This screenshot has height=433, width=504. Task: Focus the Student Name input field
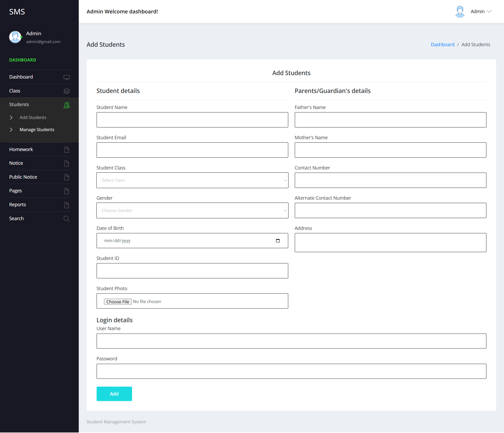point(192,120)
